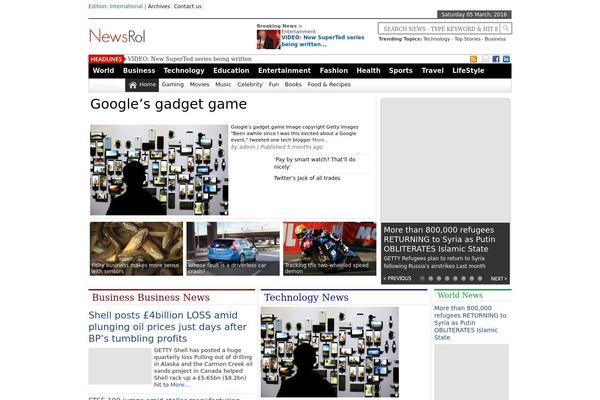Open Twitter's jack of all trades link
The height and width of the screenshot is (400, 600).
pyautogui.click(x=307, y=178)
